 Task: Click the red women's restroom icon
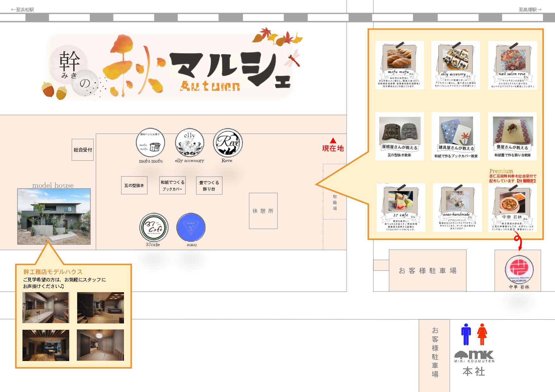(482, 334)
